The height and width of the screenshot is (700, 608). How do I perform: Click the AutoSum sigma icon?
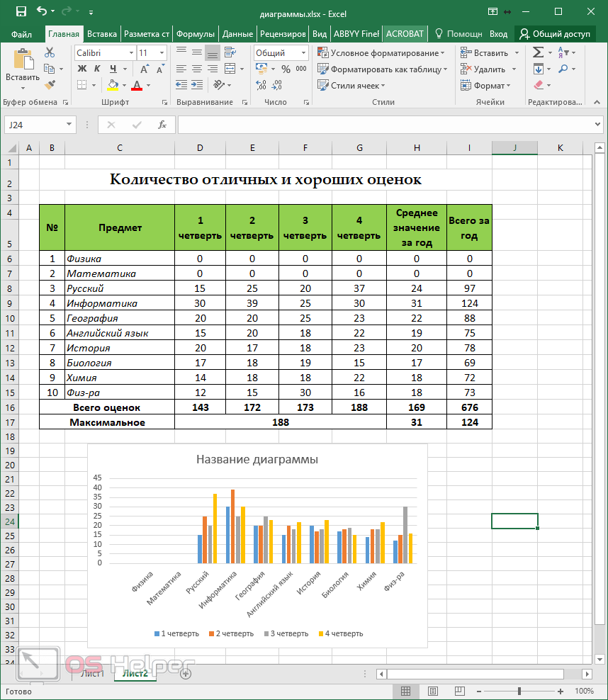tap(539, 52)
